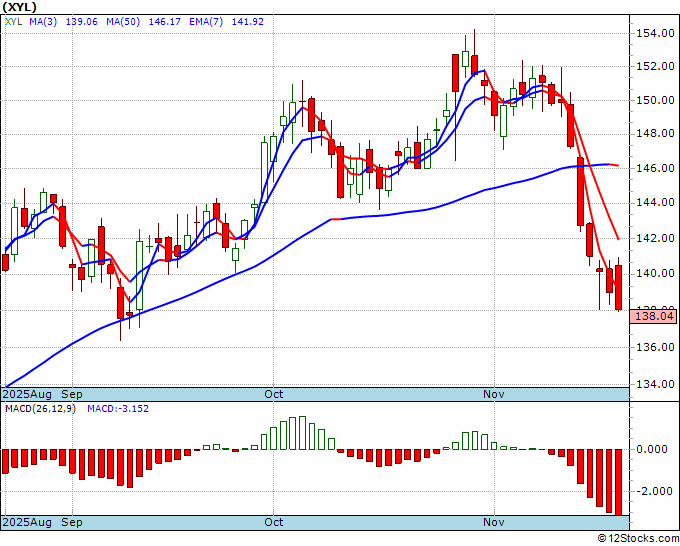Click the 146.00 price axis label

click(x=655, y=168)
